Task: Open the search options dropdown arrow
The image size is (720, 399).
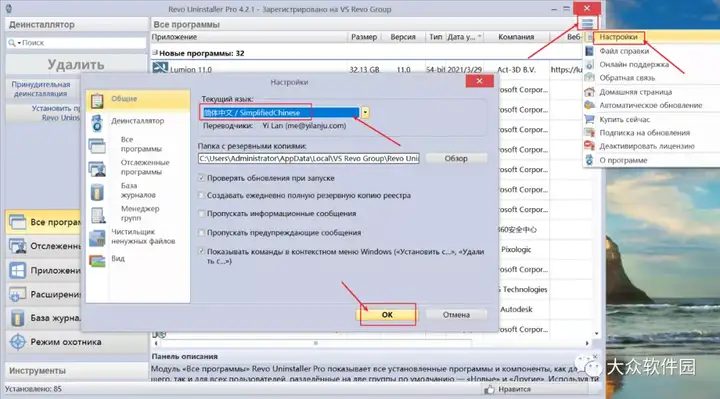Action: [x=19, y=43]
